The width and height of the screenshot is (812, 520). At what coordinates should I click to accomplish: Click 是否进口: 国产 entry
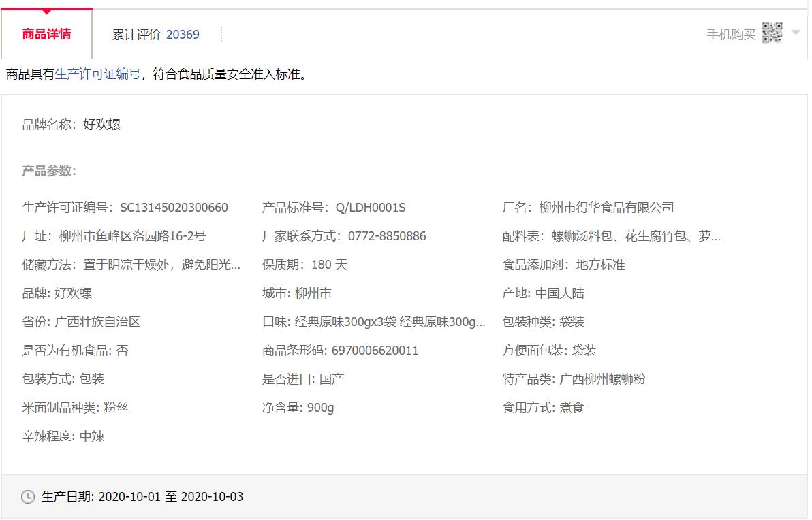pos(303,378)
